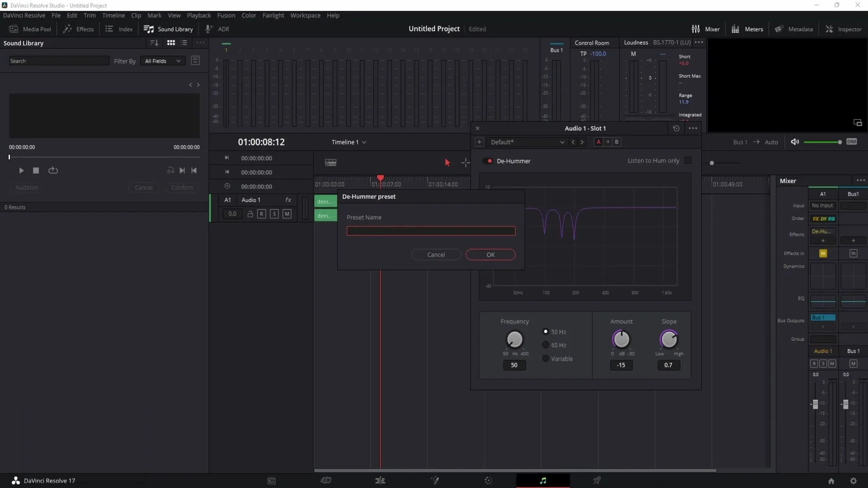
Task: Click the FX DY EQ order icon
Action: pyautogui.click(x=823, y=217)
